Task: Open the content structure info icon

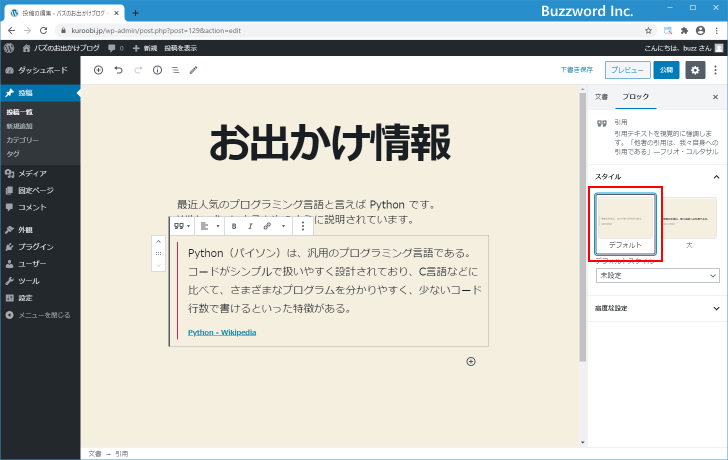Action: [157, 70]
